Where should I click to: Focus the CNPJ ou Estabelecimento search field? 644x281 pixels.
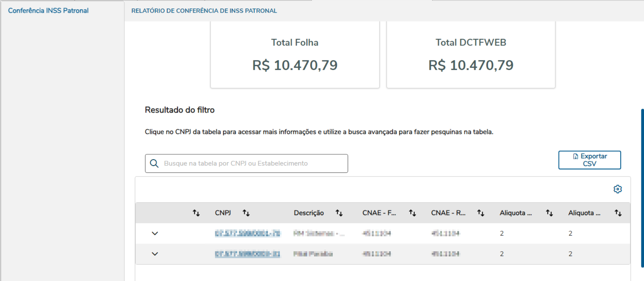[x=253, y=164]
